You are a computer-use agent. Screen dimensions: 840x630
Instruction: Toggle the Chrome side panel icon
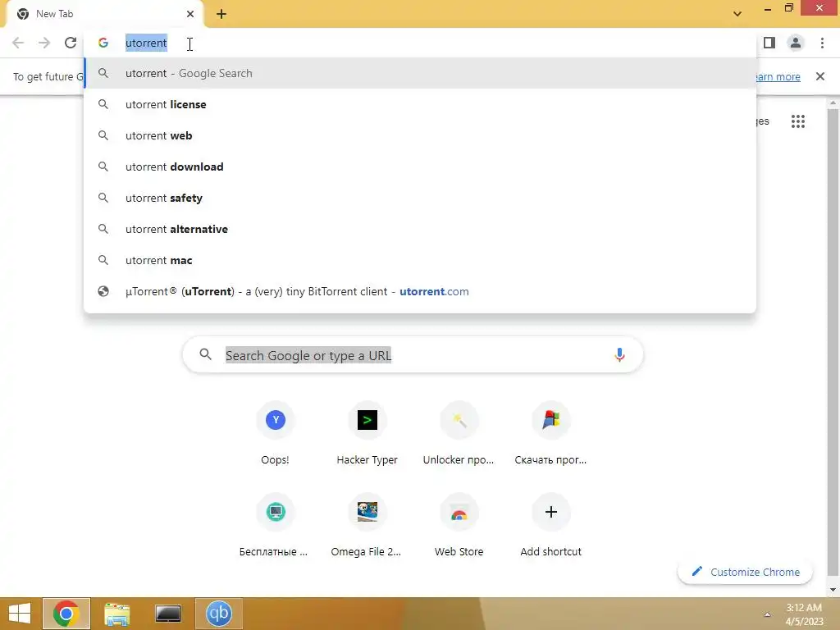(769, 43)
